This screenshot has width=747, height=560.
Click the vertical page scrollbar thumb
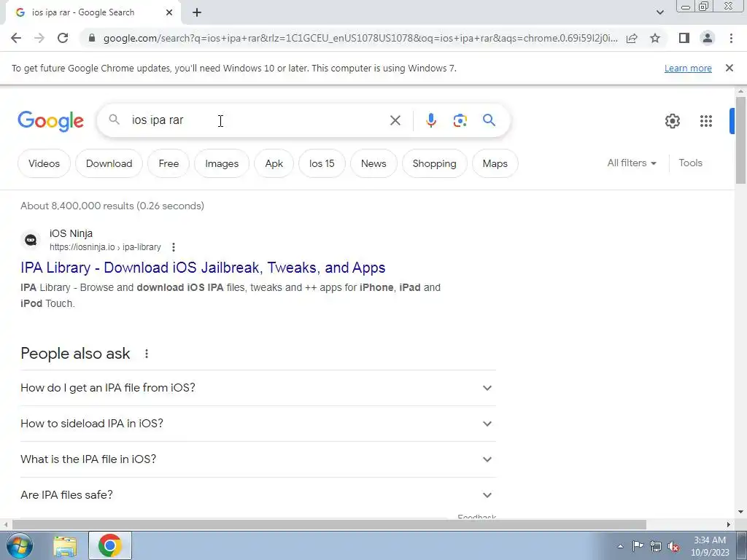740,140
